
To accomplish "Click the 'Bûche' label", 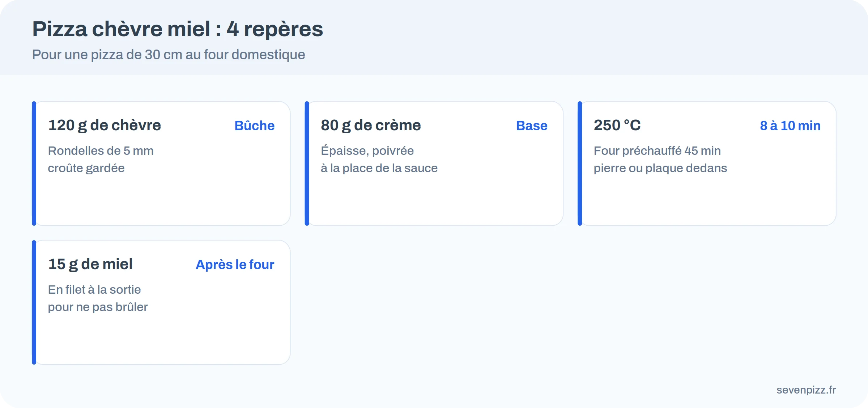I will (255, 126).
